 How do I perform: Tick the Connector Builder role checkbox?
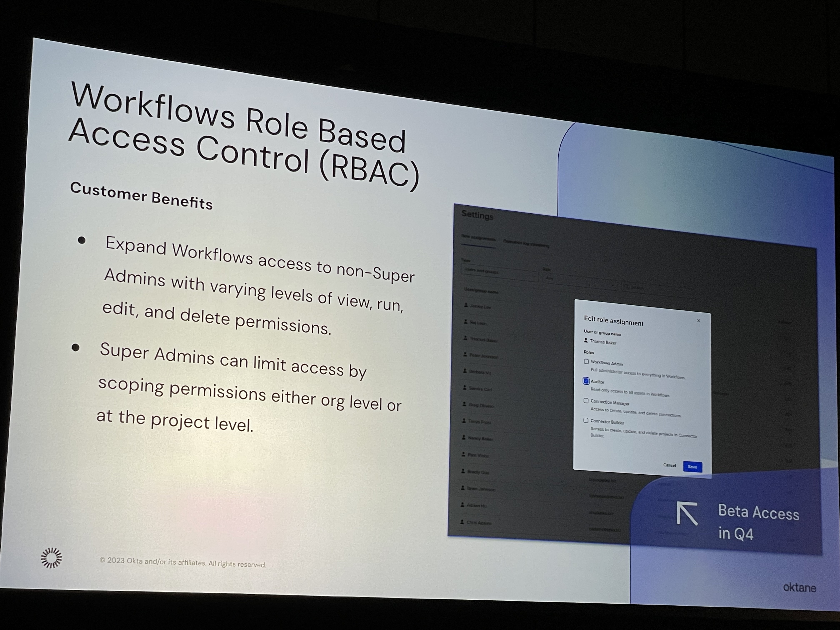[586, 420]
